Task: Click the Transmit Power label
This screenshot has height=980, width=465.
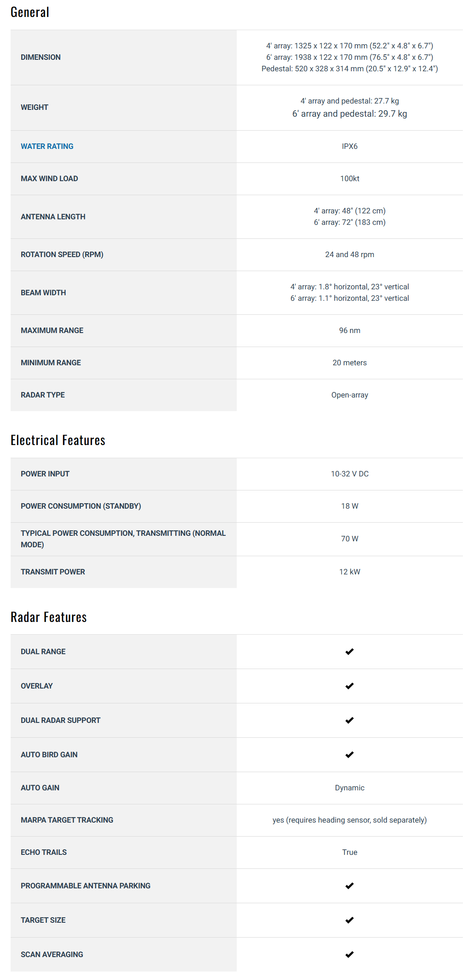Action: [53, 572]
